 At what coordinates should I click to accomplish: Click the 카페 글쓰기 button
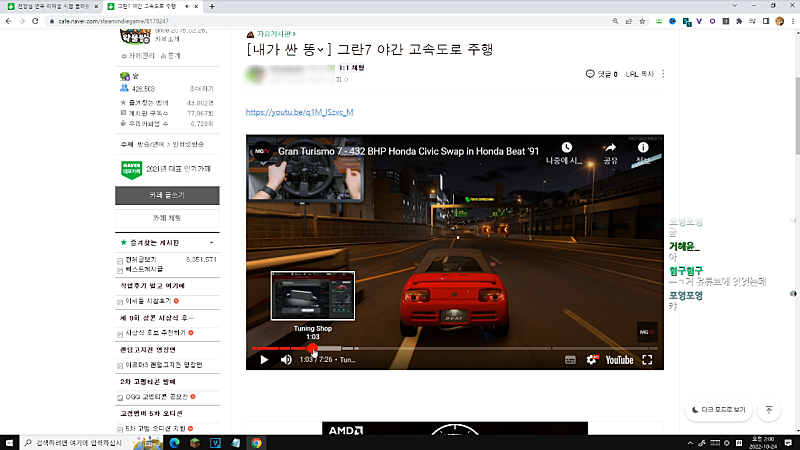[x=167, y=195]
